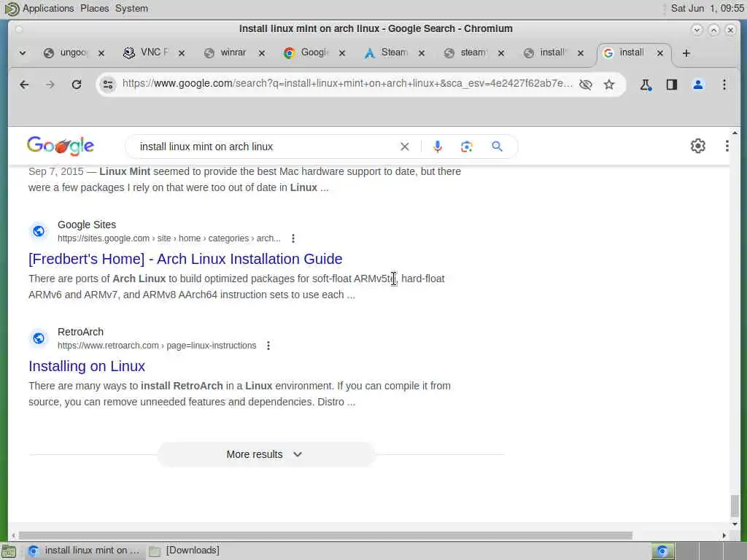The width and height of the screenshot is (747, 560).
Task: Click the blue Google Search magnifier
Action: (497, 147)
